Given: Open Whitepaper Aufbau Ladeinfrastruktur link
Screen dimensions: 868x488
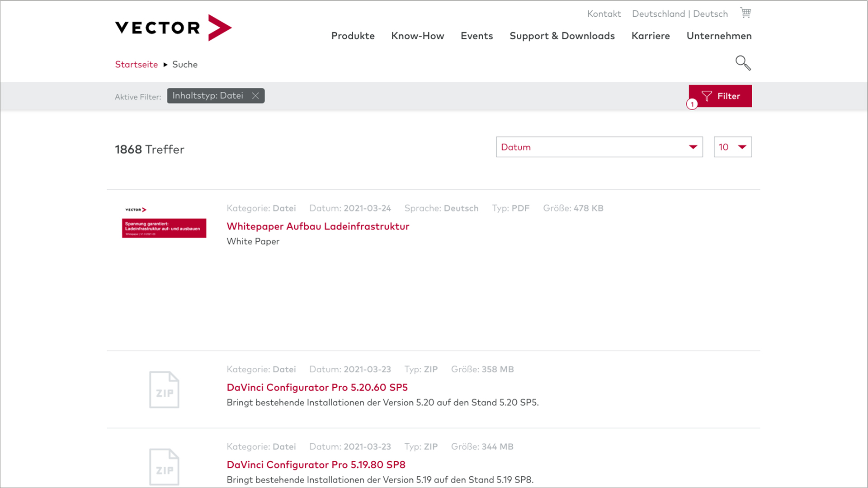Looking at the screenshot, I should 318,226.
